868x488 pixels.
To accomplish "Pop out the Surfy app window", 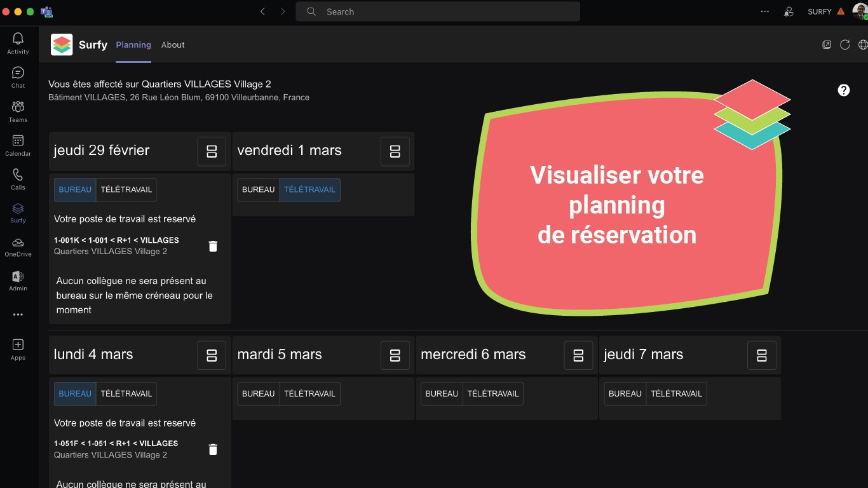I will pos(827,44).
